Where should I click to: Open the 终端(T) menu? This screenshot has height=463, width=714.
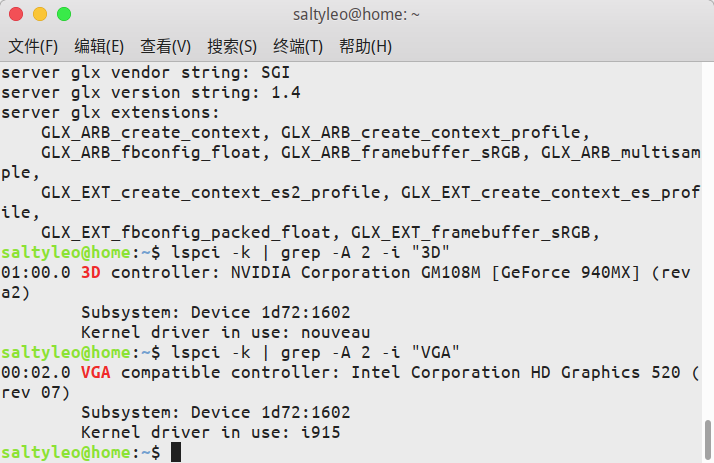(298, 47)
